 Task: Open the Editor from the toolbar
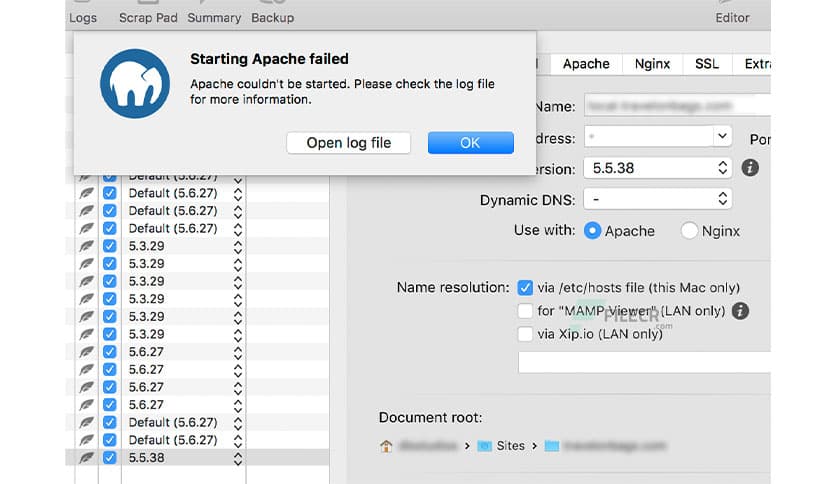pos(732,18)
